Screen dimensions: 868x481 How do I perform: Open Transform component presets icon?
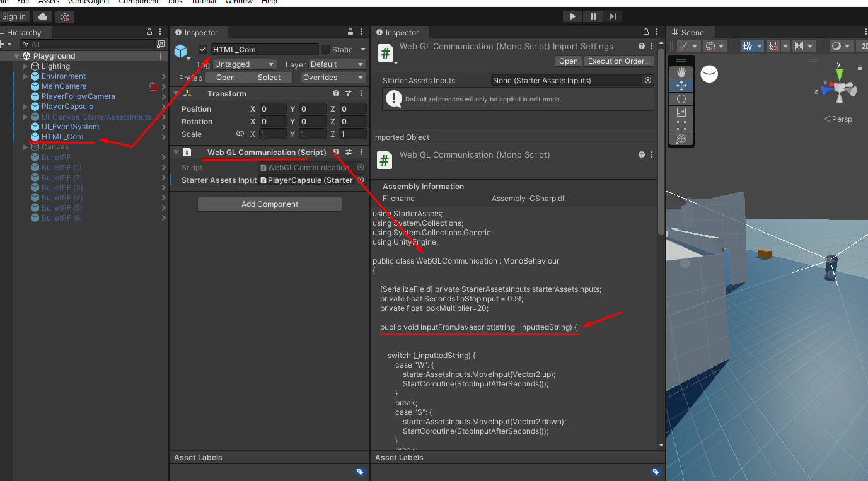pyautogui.click(x=349, y=93)
